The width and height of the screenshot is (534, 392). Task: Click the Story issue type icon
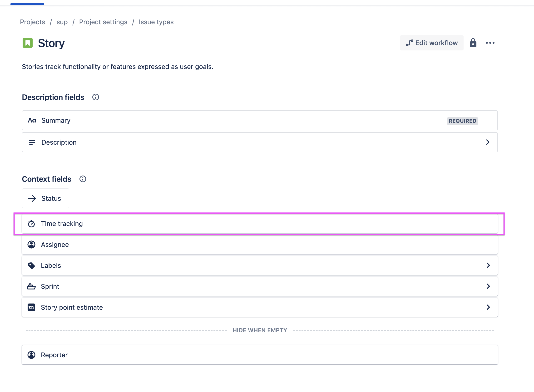tap(28, 43)
